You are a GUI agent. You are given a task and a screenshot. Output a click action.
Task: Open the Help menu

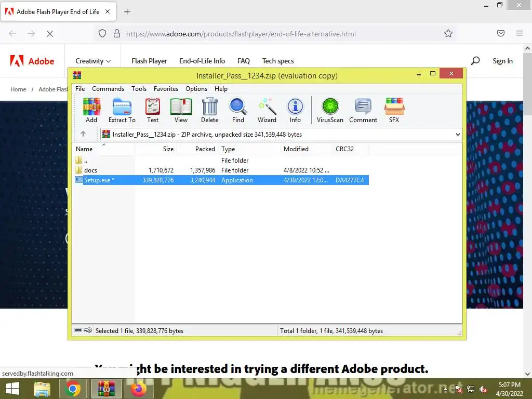(221, 88)
